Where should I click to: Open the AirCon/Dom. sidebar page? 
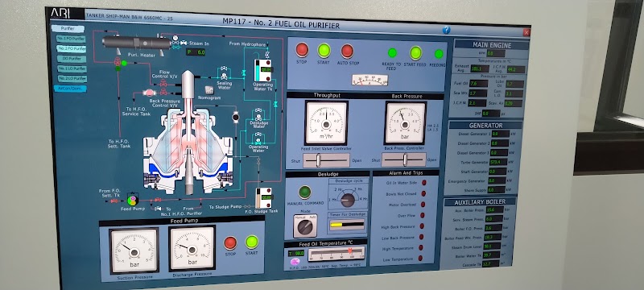(70, 89)
